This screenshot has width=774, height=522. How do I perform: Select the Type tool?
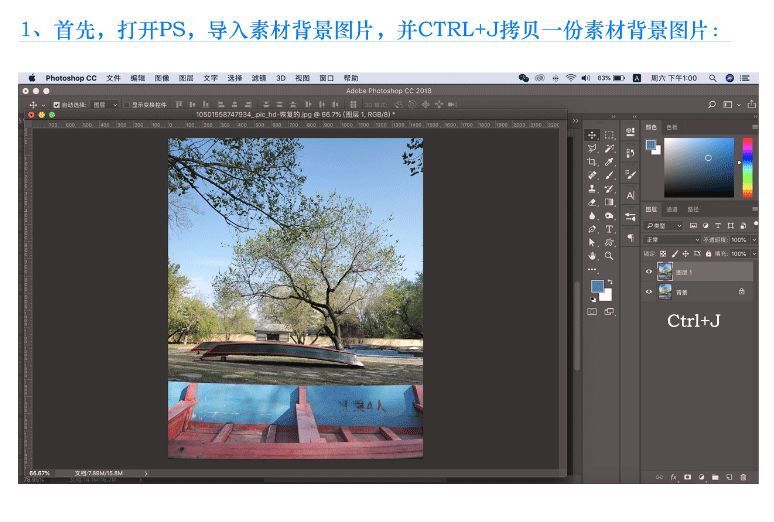(609, 229)
